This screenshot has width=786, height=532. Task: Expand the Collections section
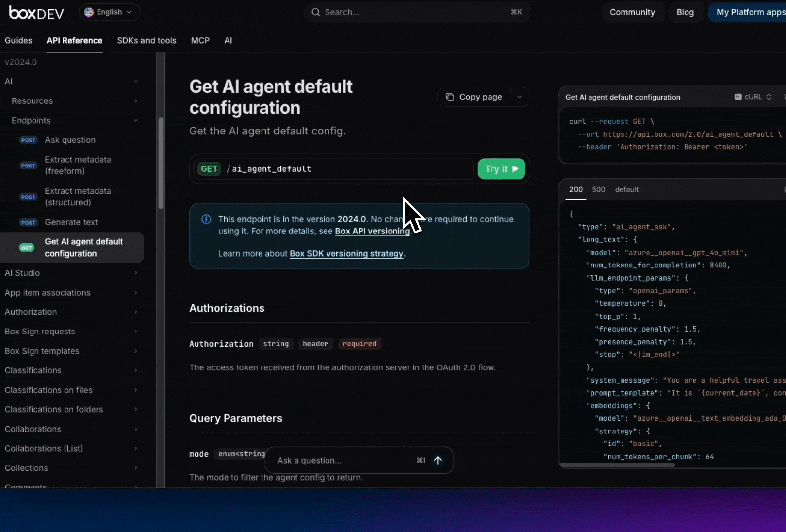(72, 468)
